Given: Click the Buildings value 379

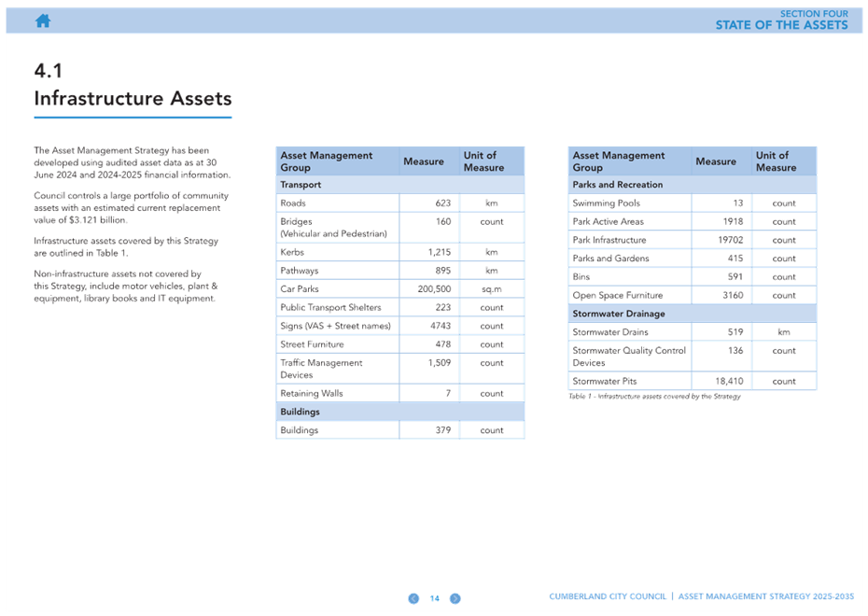Looking at the screenshot, I should pos(442,430).
